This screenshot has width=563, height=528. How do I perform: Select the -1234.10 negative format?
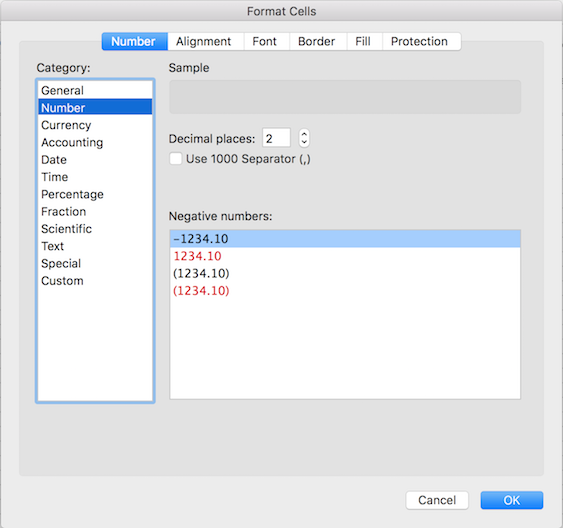[345, 239]
